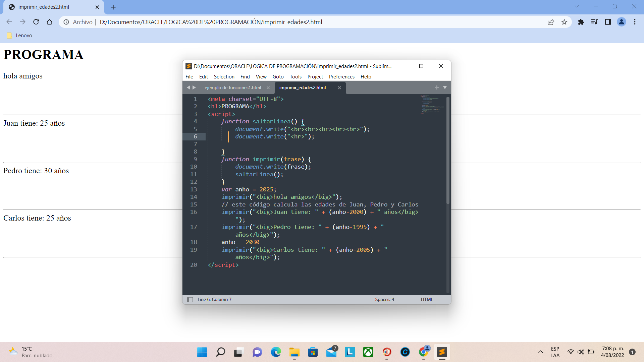Click Line 6, Column 7 status text
This screenshot has height=362, width=644.
214,300
